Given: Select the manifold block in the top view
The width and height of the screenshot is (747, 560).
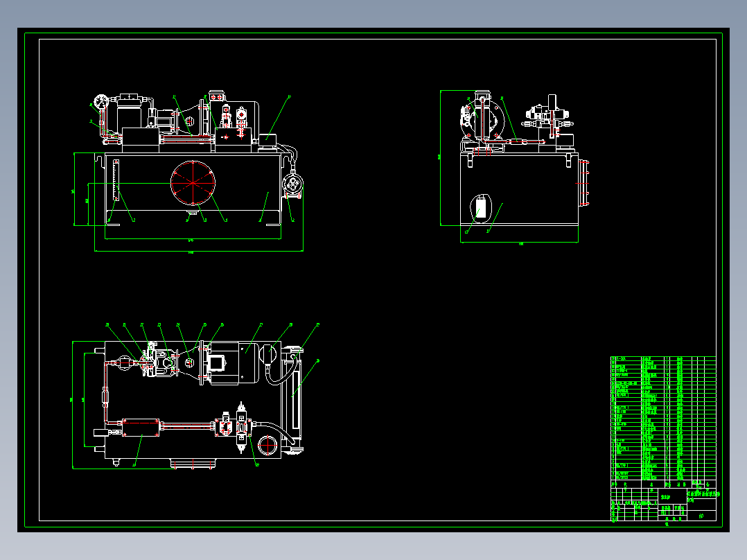Looking at the screenshot, I should (x=141, y=428).
